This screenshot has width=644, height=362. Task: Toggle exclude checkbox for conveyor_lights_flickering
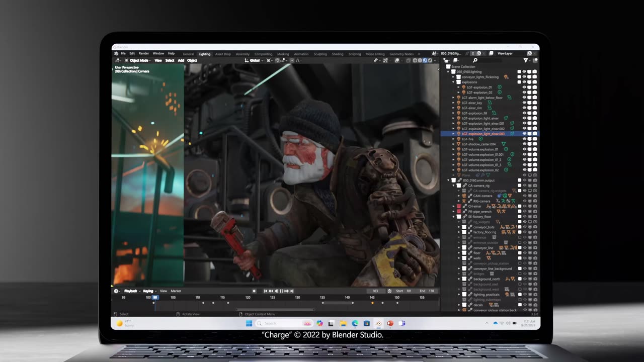(x=519, y=77)
